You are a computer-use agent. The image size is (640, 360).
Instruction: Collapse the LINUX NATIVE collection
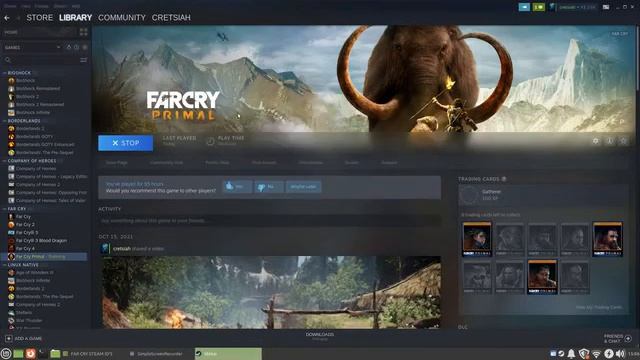pos(4,265)
